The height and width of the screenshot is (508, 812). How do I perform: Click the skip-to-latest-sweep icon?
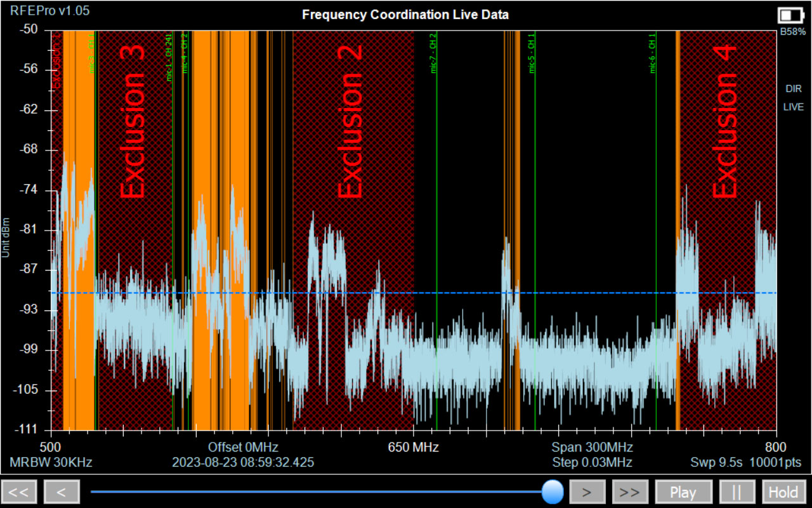629,491
